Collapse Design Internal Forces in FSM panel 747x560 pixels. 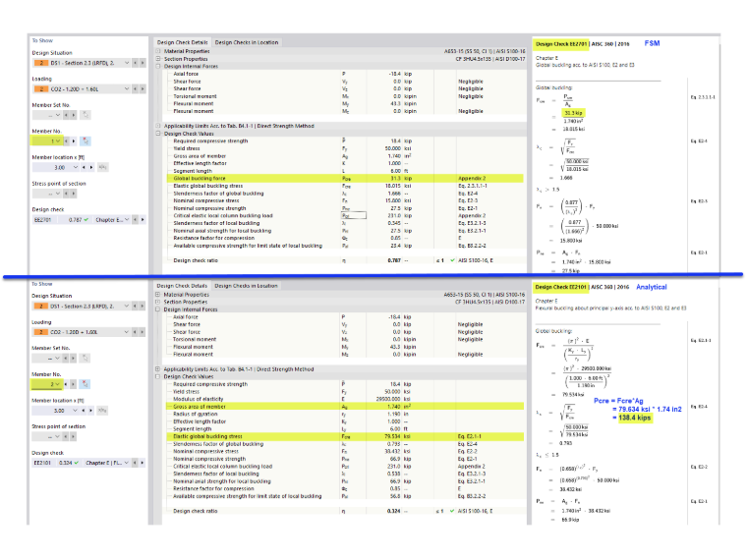[x=158, y=66]
